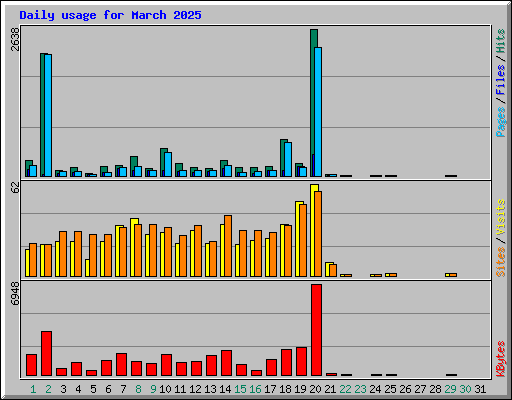Click the KBytes legend label

click(501, 359)
